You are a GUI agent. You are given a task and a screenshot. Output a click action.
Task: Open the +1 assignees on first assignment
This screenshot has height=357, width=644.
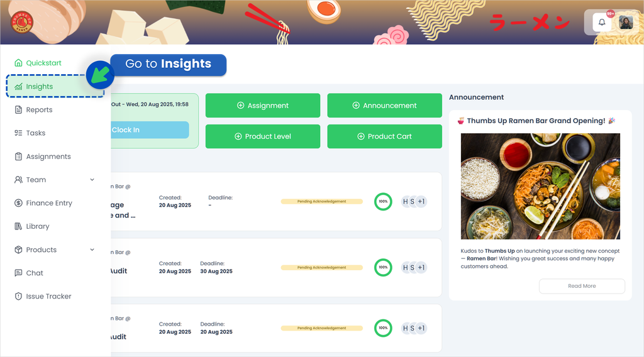click(x=421, y=202)
